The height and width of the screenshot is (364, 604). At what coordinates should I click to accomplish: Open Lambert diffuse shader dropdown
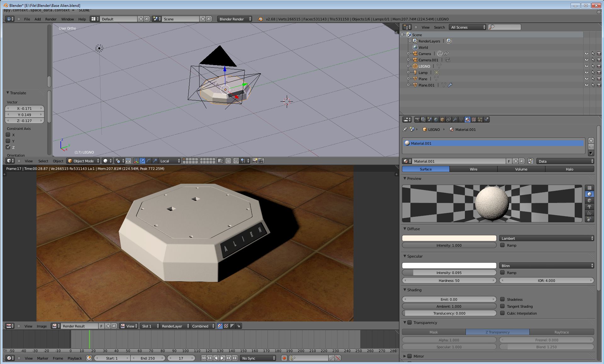[x=547, y=238]
